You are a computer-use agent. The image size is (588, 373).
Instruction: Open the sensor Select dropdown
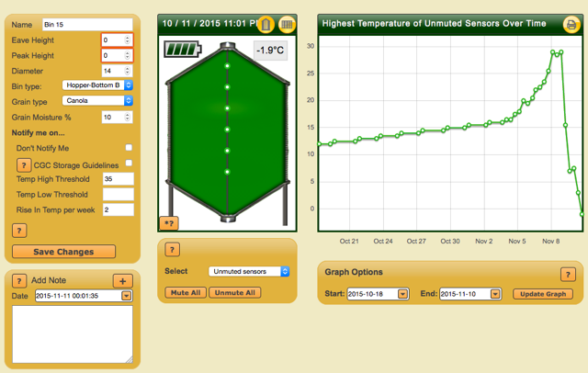tap(249, 271)
